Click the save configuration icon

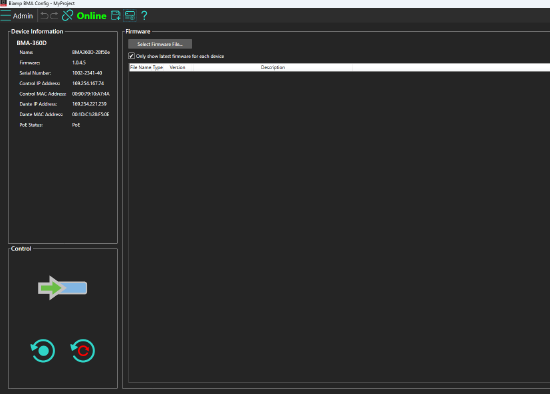115,15
